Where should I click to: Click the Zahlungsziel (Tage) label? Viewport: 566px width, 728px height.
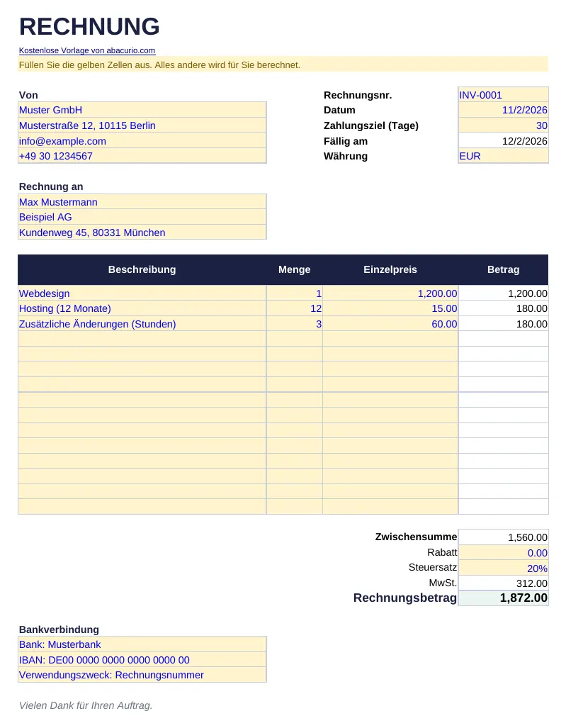click(371, 125)
